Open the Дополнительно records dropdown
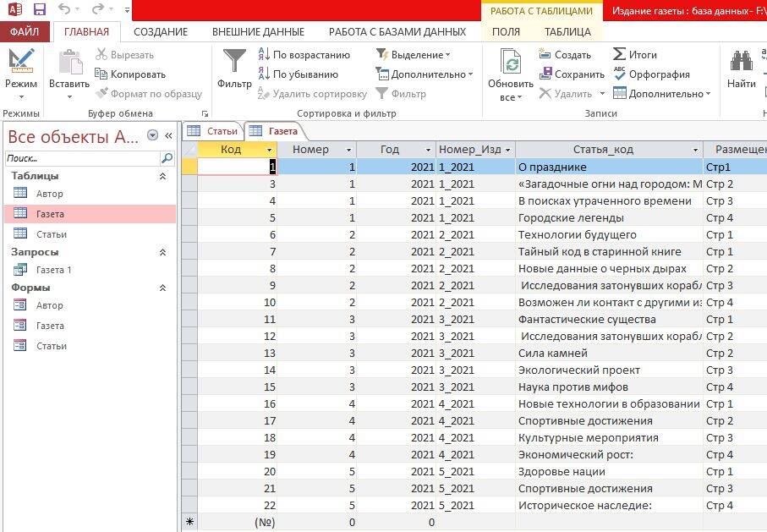The width and height of the screenshot is (767, 532). pyautogui.click(x=667, y=94)
